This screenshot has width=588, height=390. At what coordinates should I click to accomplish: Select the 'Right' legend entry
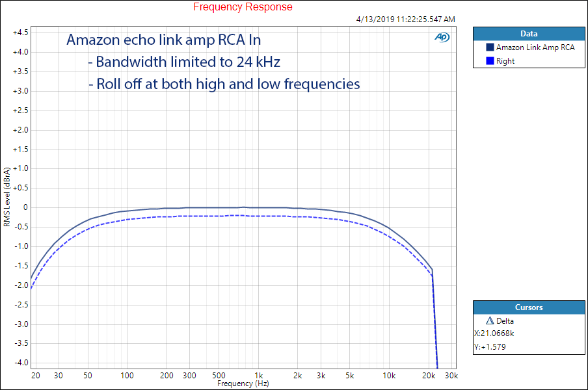pos(505,61)
